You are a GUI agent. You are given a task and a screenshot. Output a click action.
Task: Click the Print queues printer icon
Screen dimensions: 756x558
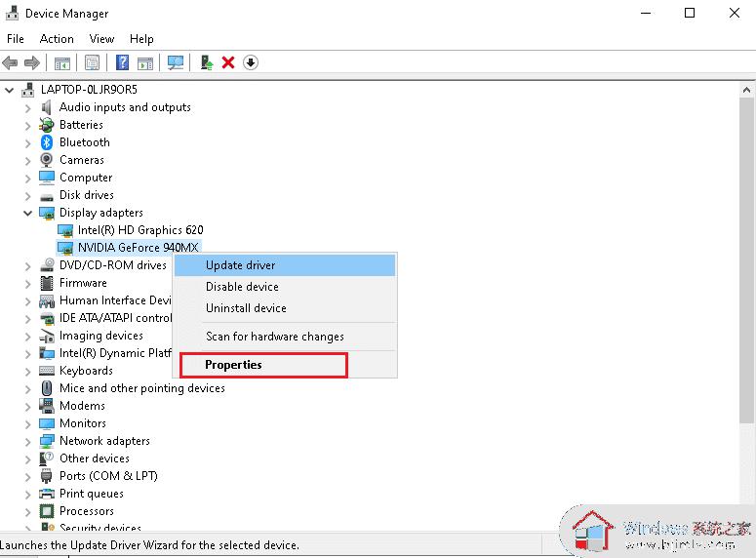pos(47,494)
